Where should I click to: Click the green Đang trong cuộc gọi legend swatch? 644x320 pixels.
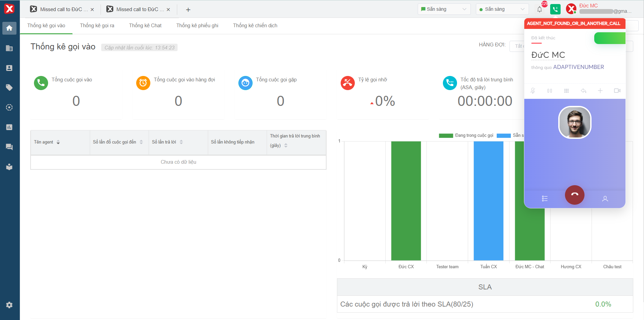(x=446, y=135)
